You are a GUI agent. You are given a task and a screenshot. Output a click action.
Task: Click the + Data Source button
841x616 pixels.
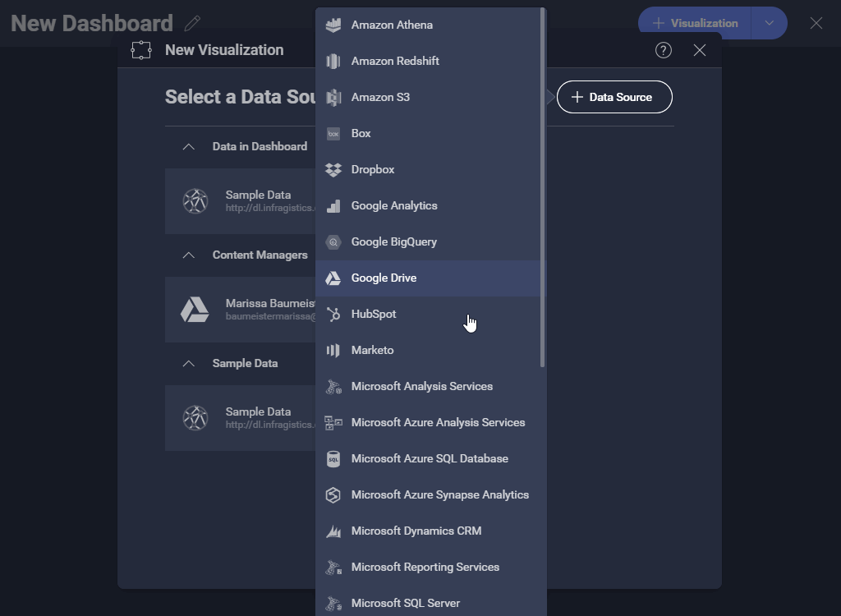pyautogui.click(x=614, y=97)
